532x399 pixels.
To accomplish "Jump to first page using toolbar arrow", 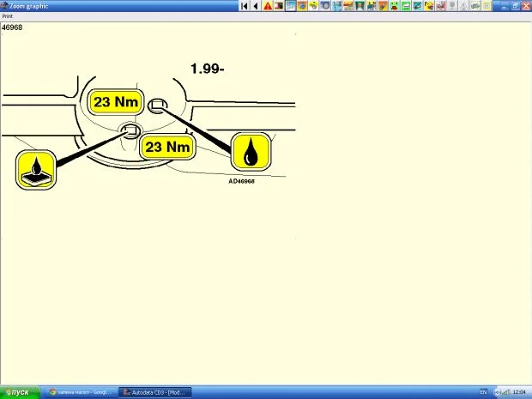I will tap(245, 6).
